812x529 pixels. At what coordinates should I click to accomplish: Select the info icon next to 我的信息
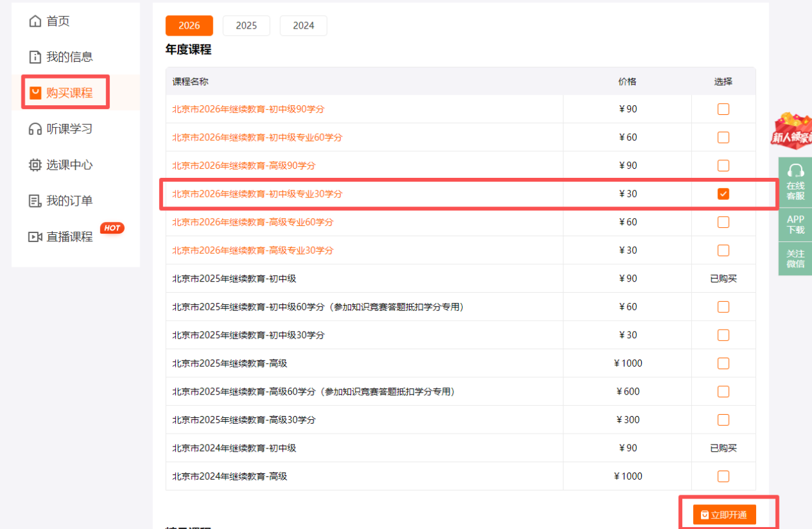click(36, 56)
